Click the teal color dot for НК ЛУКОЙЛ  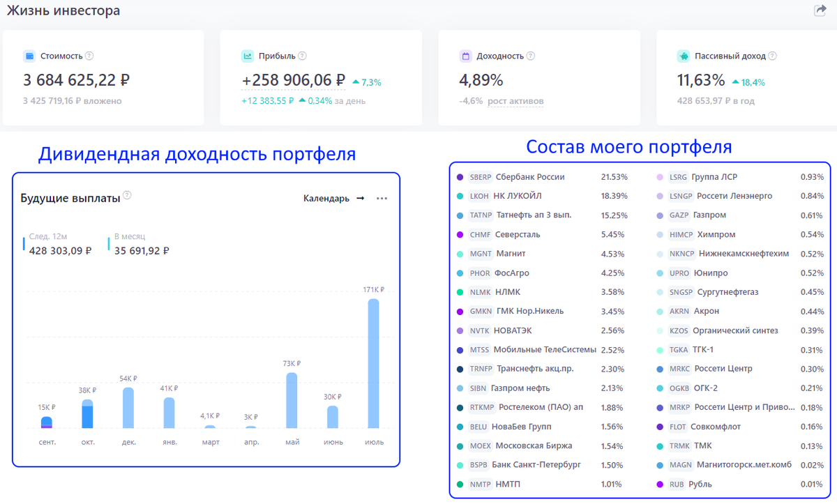click(460, 197)
